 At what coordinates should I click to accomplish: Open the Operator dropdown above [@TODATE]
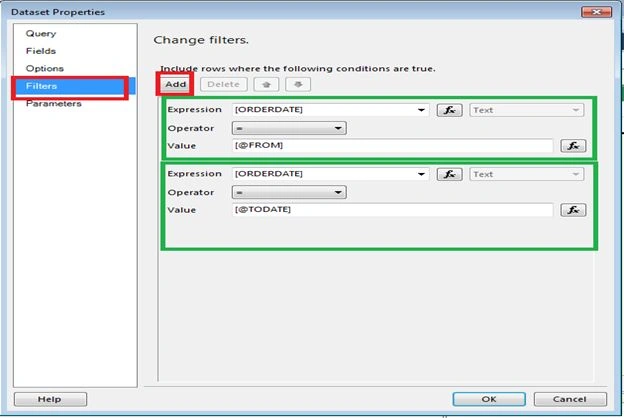pos(289,192)
